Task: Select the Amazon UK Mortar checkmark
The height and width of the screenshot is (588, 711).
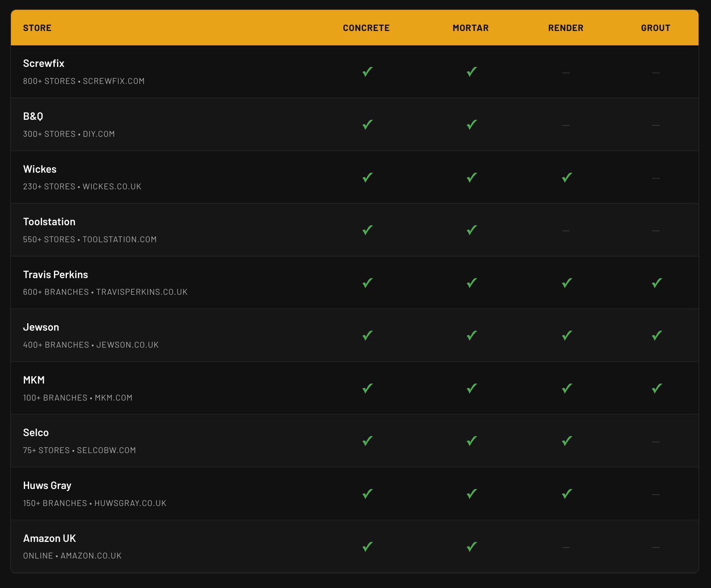Action: [471, 547]
